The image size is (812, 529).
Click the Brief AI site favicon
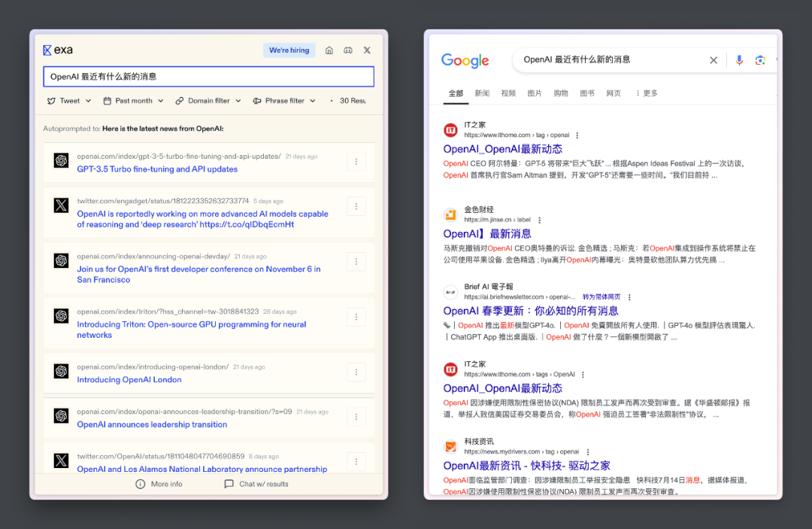(x=450, y=292)
